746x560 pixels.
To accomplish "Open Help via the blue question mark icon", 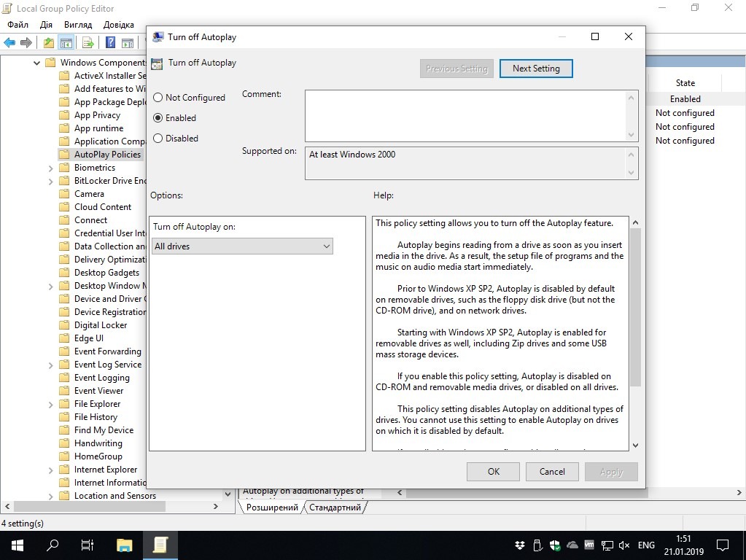I will click(110, 43).
